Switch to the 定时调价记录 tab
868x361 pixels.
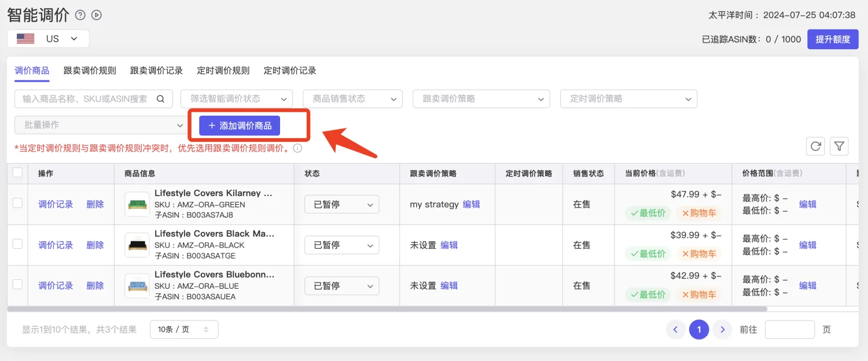tap(290, 71)
